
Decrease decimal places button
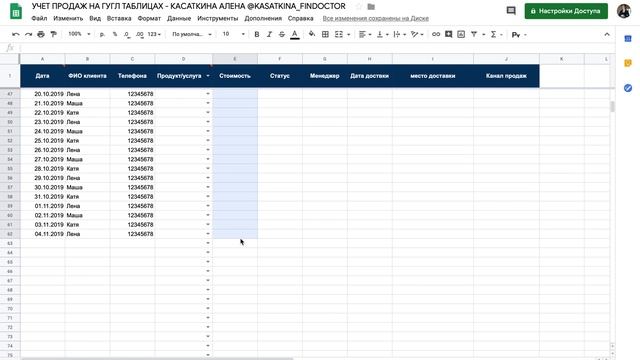click(127, 35)
